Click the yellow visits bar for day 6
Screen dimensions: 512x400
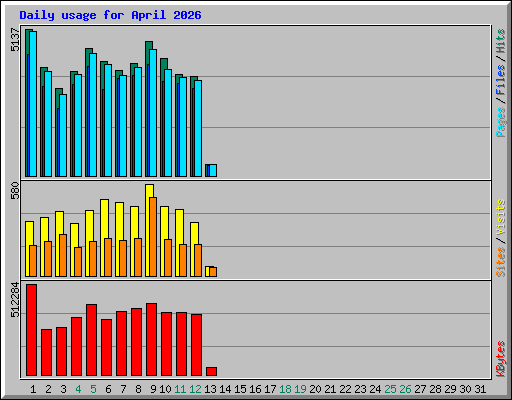pyautogui.click(x=104, y=238)
